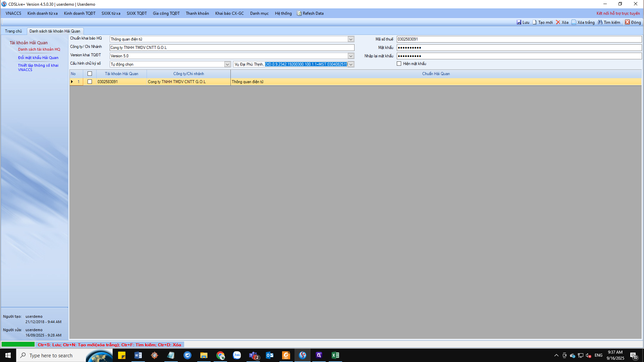Open the Version khai TQĐT dropdown

tap(351, 56)
